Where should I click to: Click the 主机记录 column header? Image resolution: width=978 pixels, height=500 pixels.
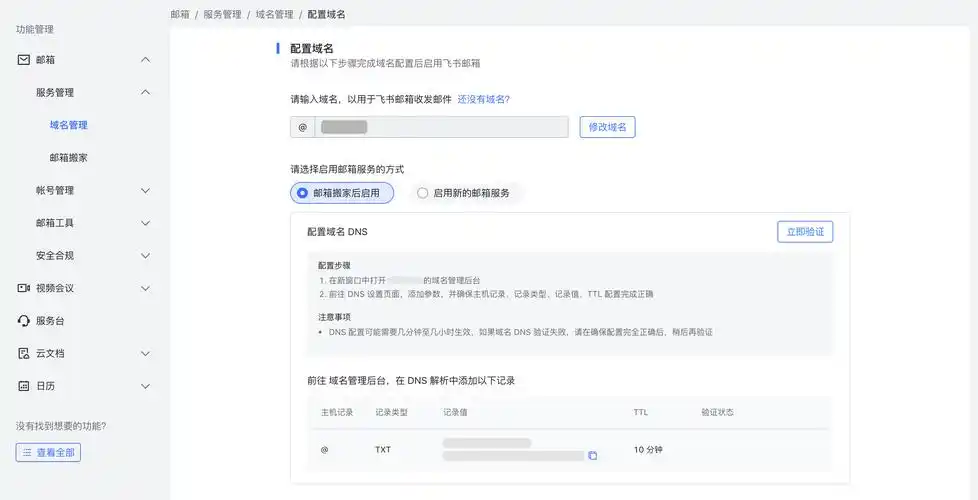click(x=337, y=413)
